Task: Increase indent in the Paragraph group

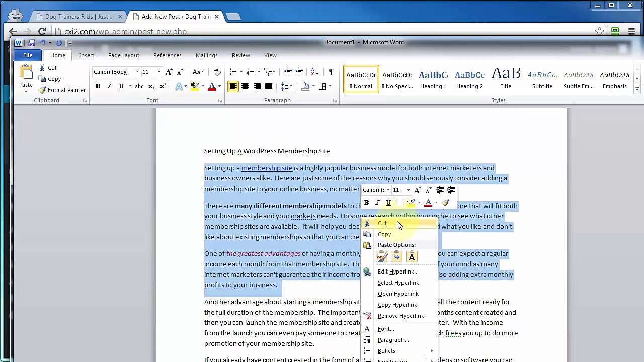Action: (x=299, y=72)
